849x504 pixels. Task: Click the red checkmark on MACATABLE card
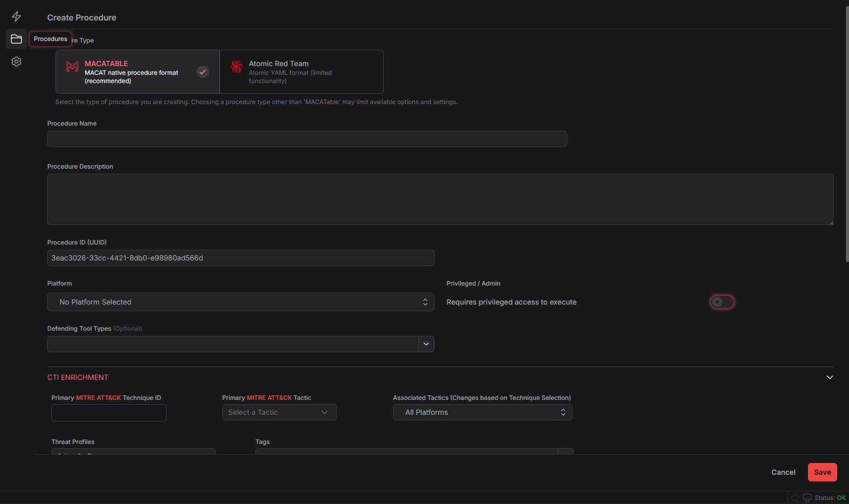pyautogui.click(x=203, y=72)
